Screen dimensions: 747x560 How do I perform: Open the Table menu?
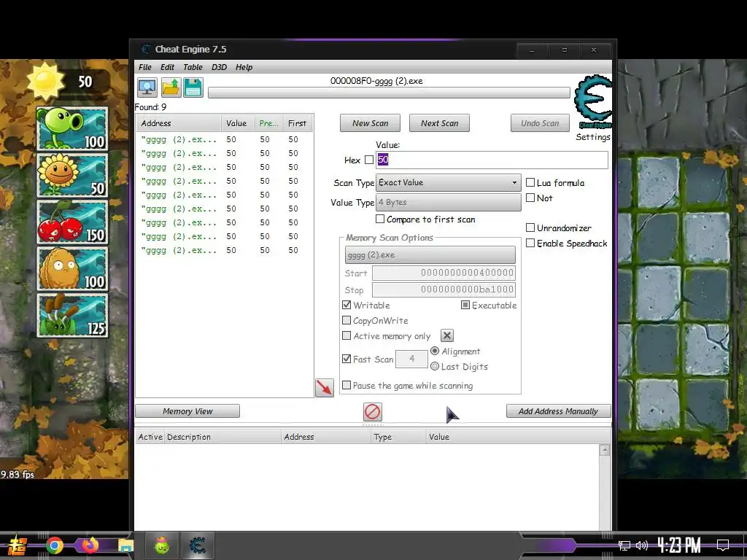pos(193,67)
